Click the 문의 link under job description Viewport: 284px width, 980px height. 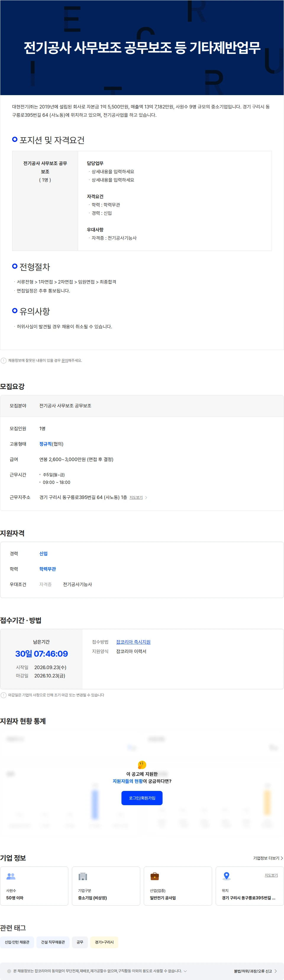[64, 360]
